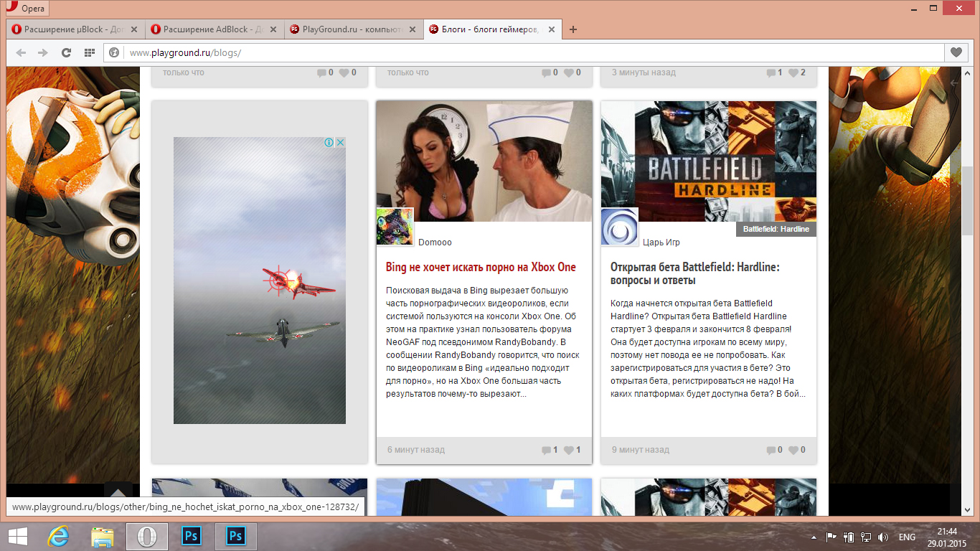The image size is (980, 551).
Task: Open Открытая бета Battlefield: Hardline article
Action: (x=694, y=273)
